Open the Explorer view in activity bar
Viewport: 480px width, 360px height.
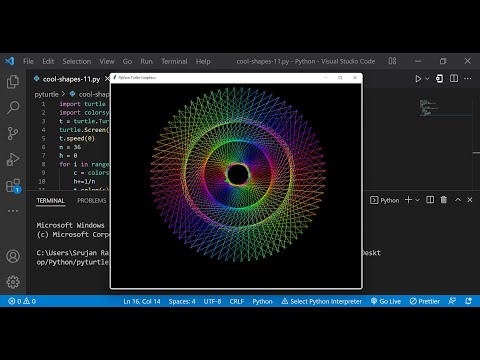click(13, 82)
